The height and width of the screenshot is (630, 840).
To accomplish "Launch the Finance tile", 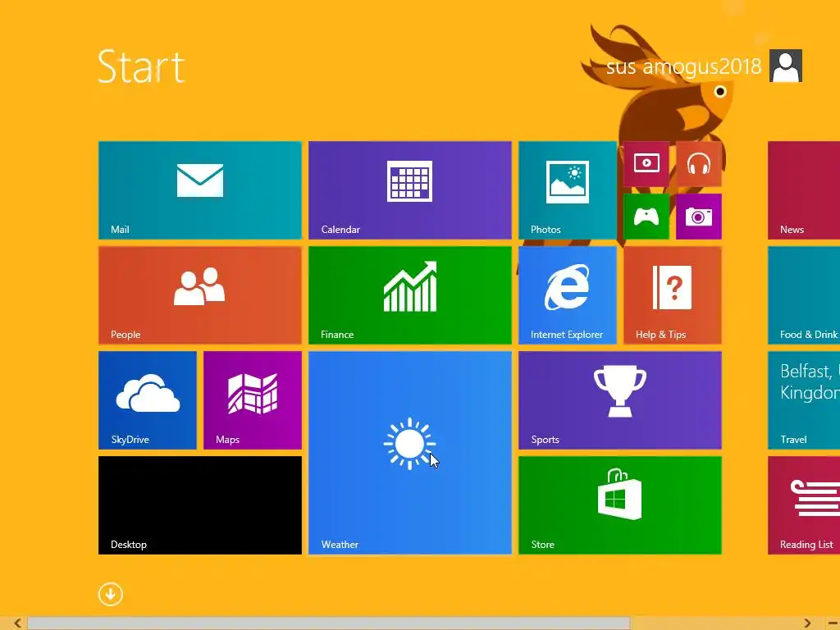I will pos(410,295).
